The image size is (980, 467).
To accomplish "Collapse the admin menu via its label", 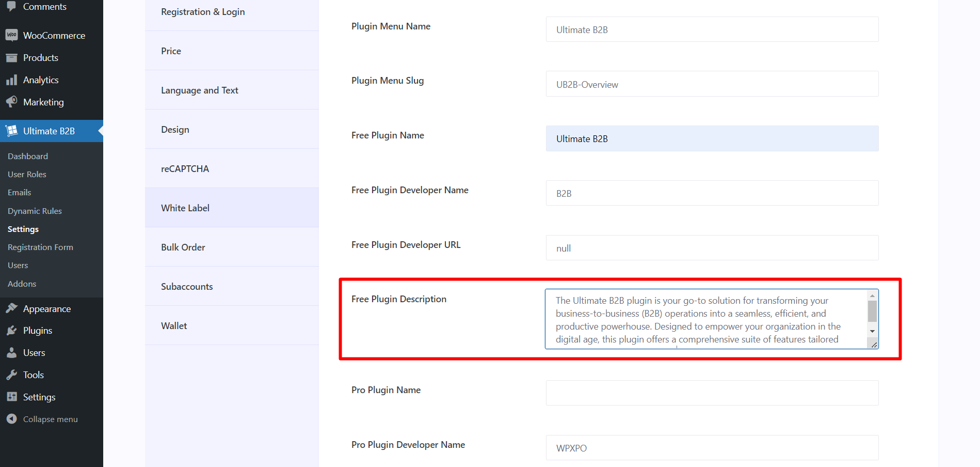I will point(51,419).
